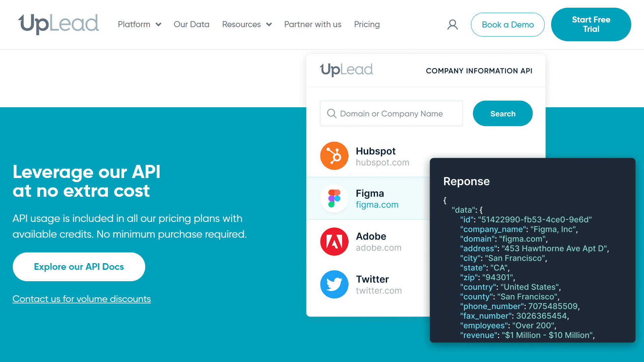The image size is (644, 362).
Task: Expand the Resources dropdown
Action: (247, 24)
